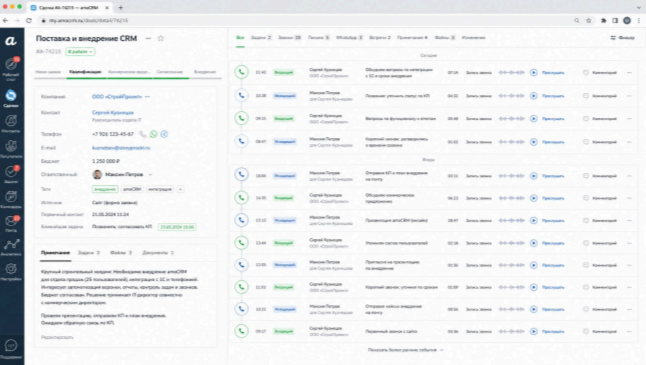Click the blue messenger icon beside the phone number

[164, 134]
